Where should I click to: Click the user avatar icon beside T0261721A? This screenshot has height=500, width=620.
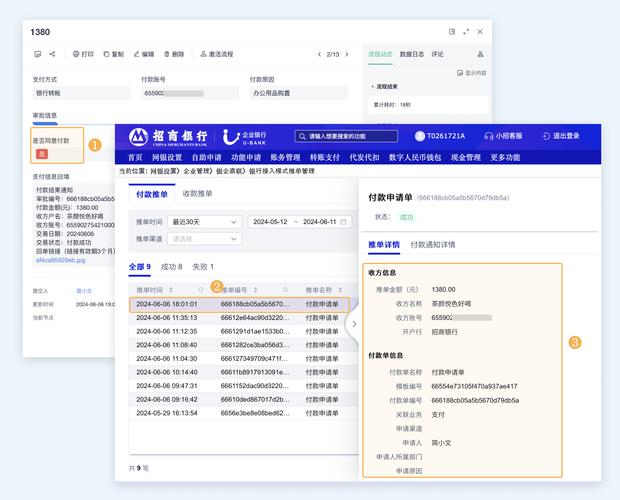coord(420,136)
